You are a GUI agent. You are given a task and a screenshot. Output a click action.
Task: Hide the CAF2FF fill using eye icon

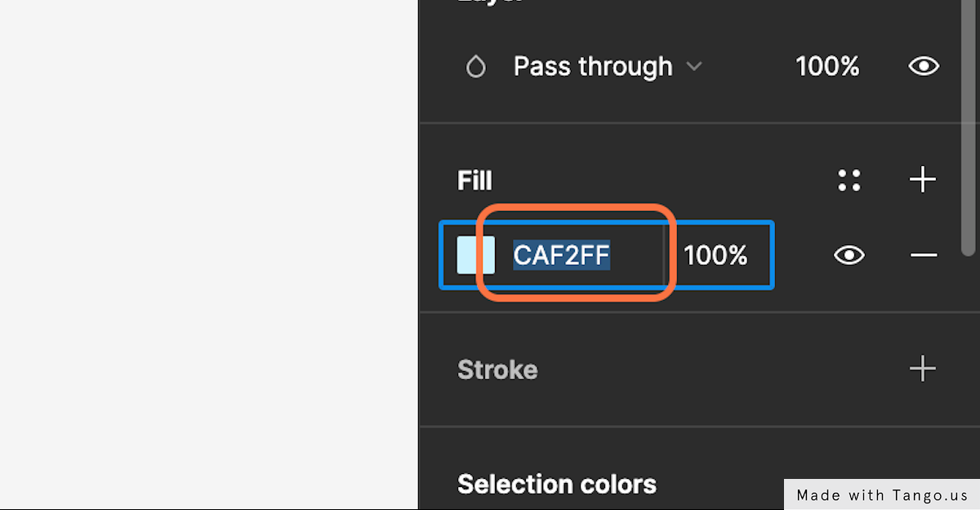(849, 256)
